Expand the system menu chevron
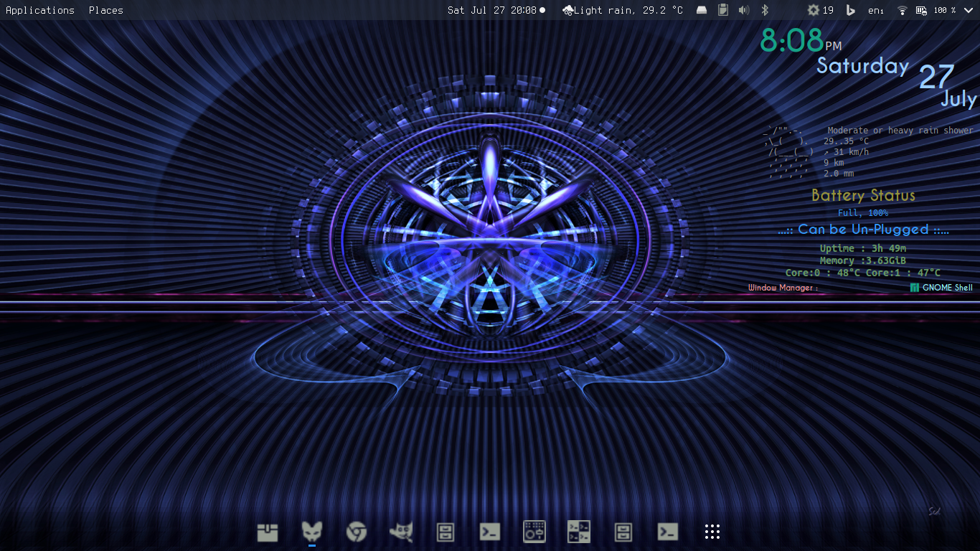 point(969,10)
